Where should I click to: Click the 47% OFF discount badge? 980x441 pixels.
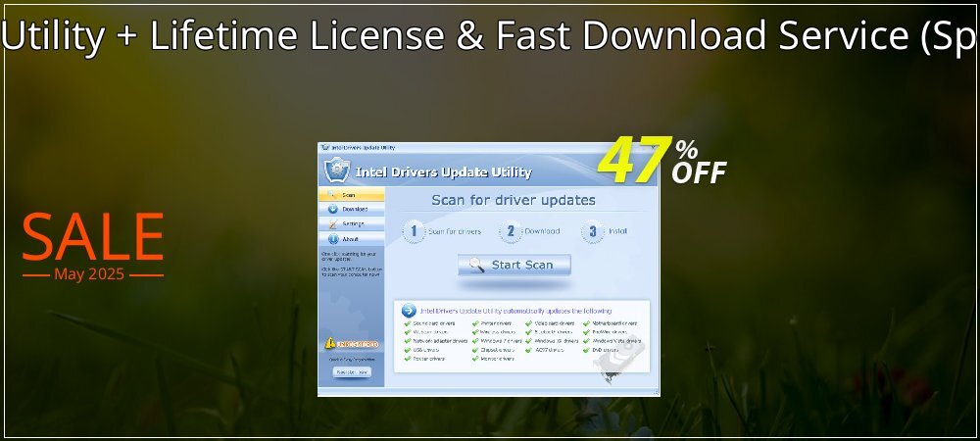[662, 161]
